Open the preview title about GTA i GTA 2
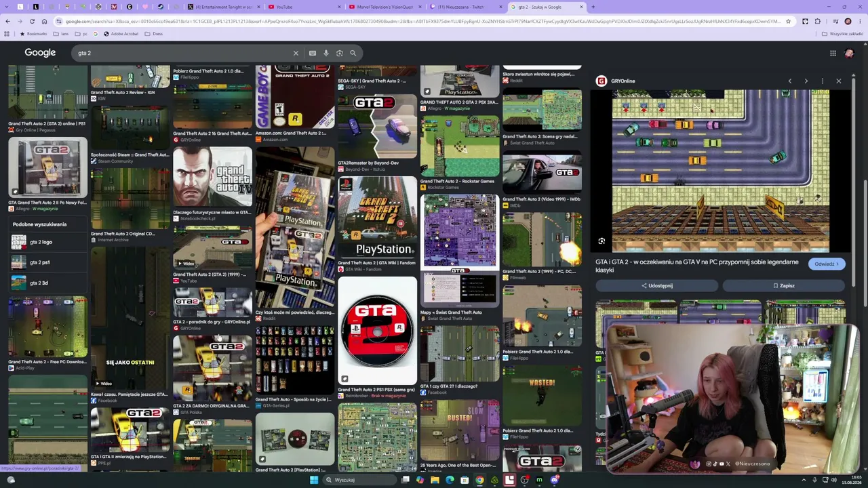 coord(697,266)
